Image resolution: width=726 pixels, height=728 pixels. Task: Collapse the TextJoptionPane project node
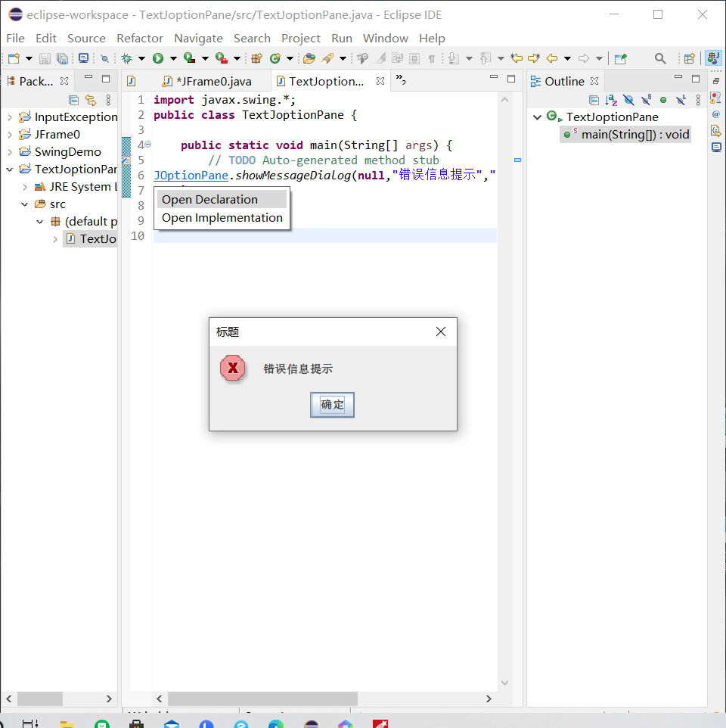(x=10, y=170)
